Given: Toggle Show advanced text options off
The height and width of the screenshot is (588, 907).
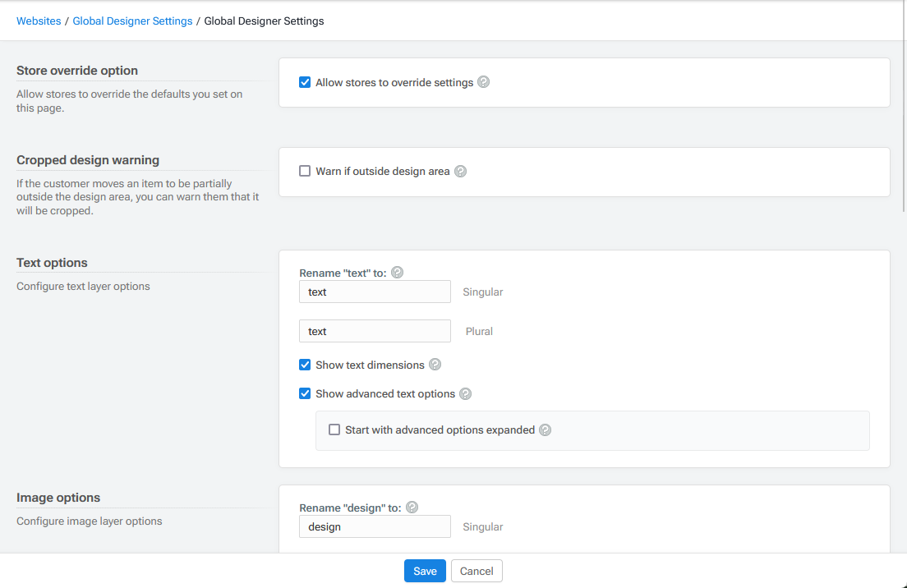Looking at the screenshot, I should point(305,393).
